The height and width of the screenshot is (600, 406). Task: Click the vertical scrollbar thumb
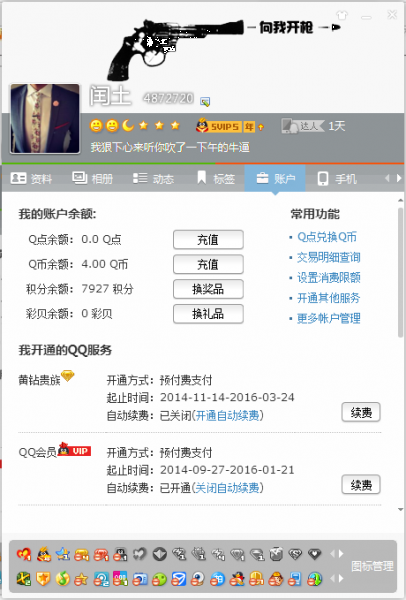[401, 272]
